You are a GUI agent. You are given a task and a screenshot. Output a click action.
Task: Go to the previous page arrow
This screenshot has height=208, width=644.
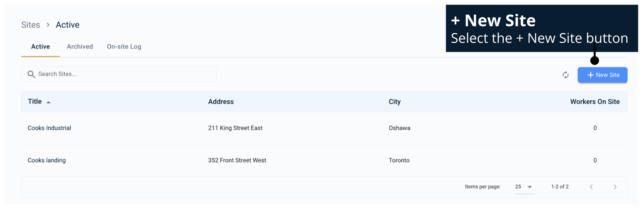tap(591, 187)
